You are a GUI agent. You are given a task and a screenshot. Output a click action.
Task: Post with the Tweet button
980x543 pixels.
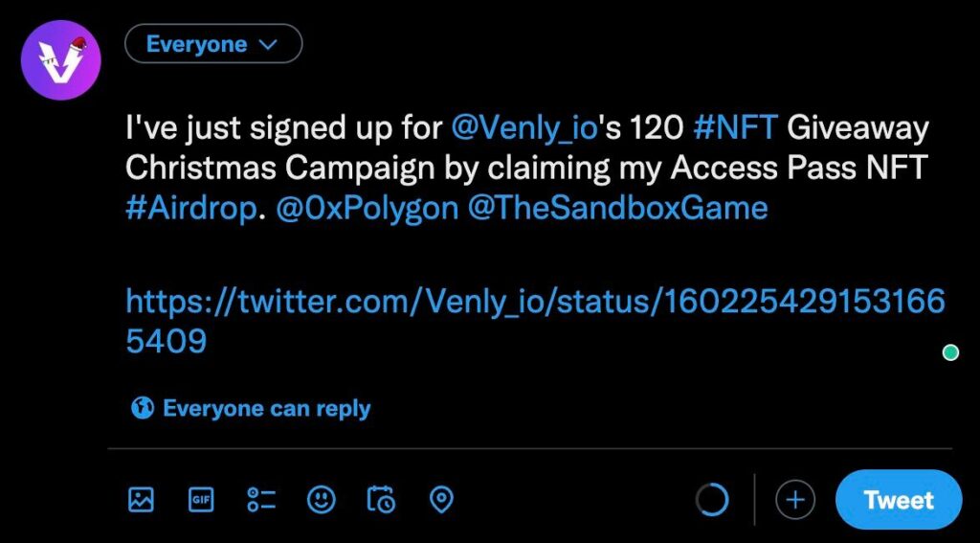coord(898,500)
